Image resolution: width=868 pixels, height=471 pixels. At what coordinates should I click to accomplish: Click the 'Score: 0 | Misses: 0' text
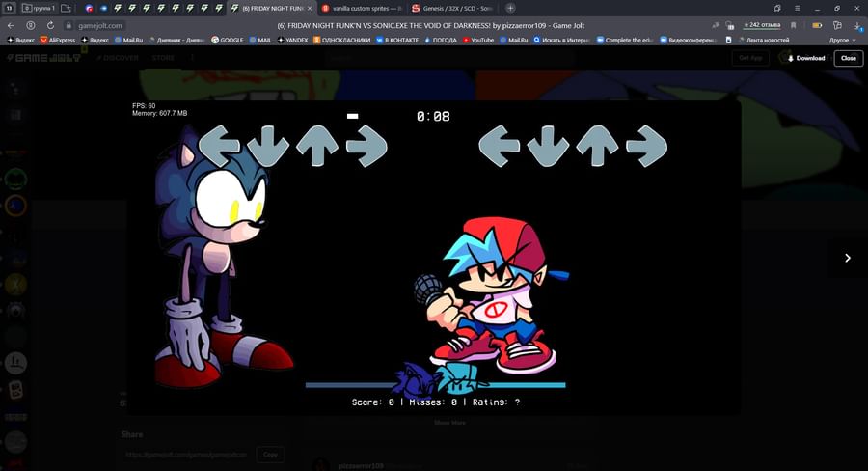tap(405, 402)
